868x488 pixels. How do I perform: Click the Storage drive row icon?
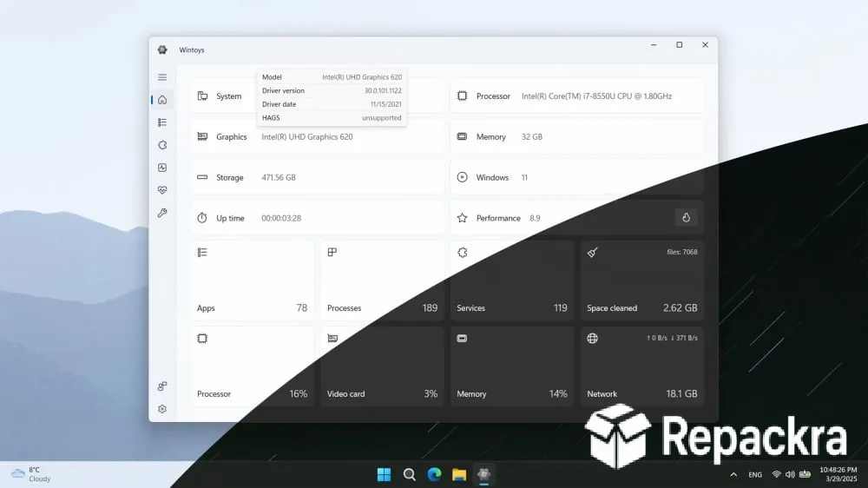point(202,177)
